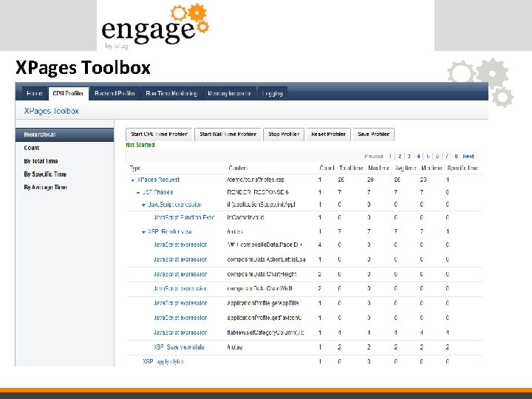The width and height of the screenshot is (532, 399).
Task: Choose By Average Time view
Action: (x=45, y=187)
